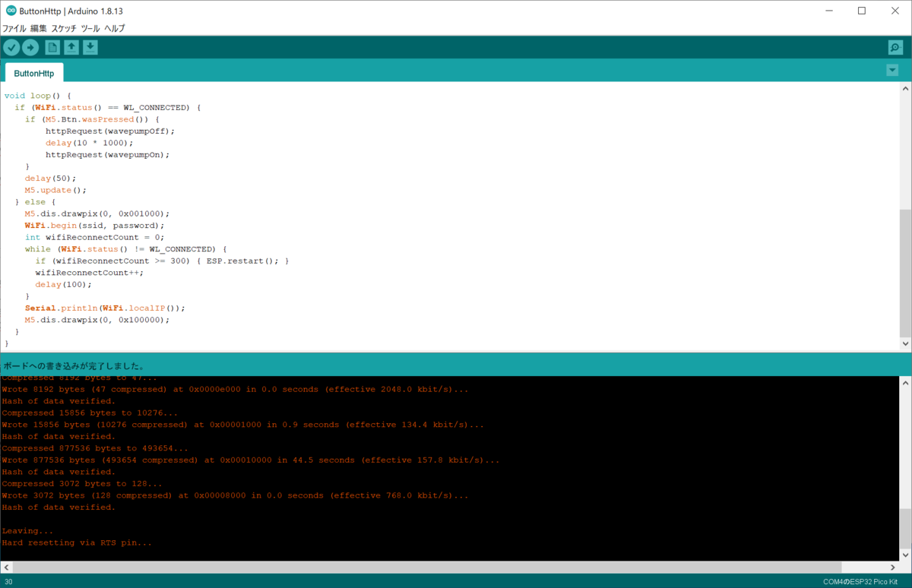Open the ツール menu
The height and width of the screenshot is (588, 912).
point(90,29)
